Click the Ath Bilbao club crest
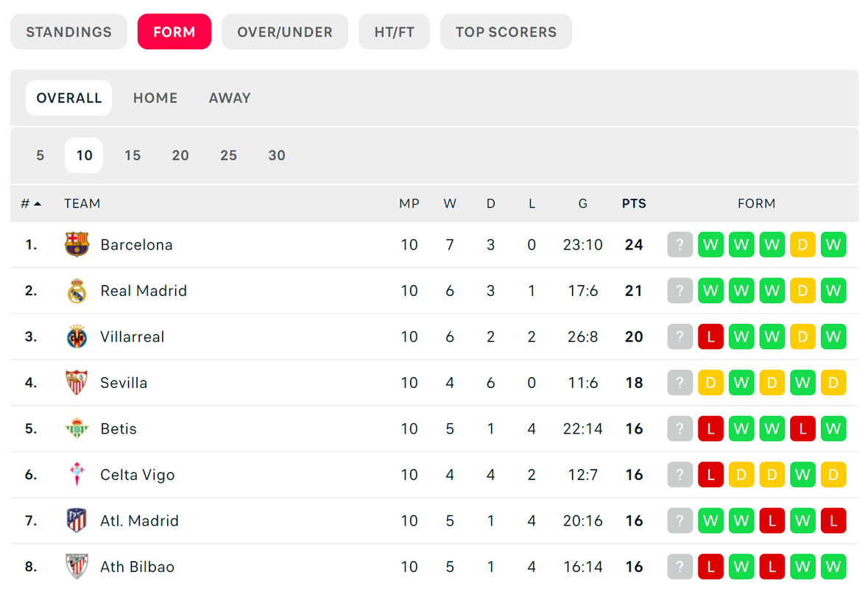The width and height of the screenshot is (868, 589). [77, 566]
